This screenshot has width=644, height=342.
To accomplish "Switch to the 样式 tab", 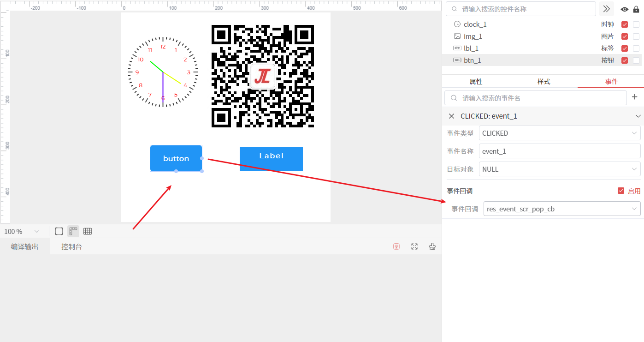I will tap(544, 82).
